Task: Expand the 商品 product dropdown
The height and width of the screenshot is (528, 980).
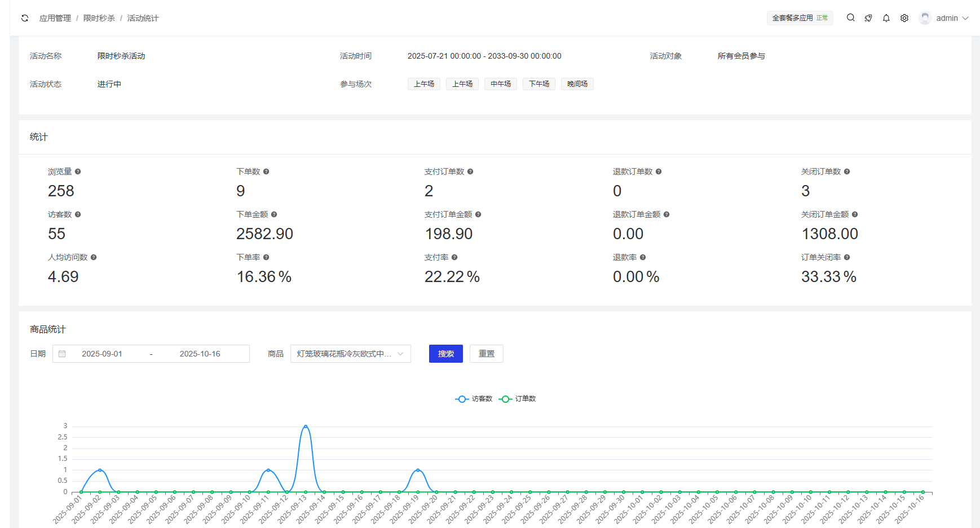Action: point(350,354)
